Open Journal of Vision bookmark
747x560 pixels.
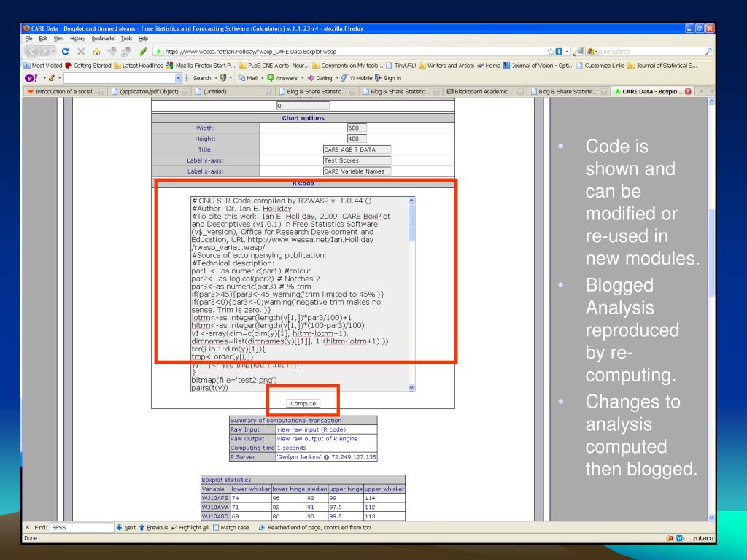pos(538,66)
